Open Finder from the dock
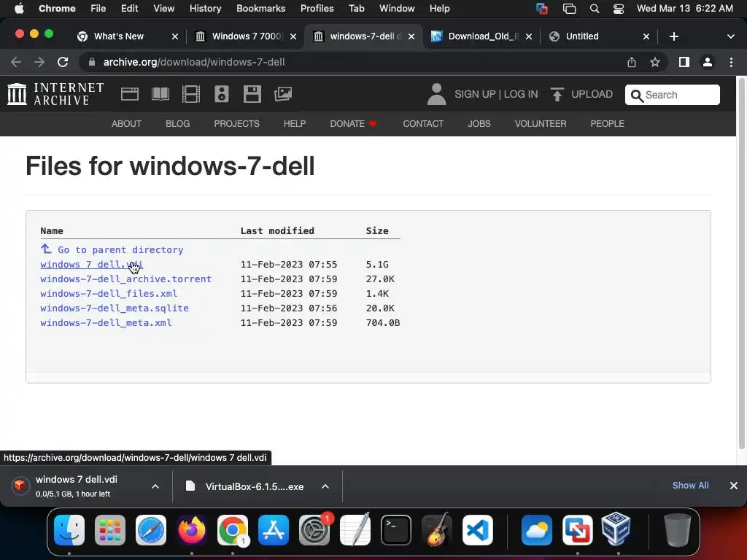This screenshot has height=560, width=747. (69, 529)
